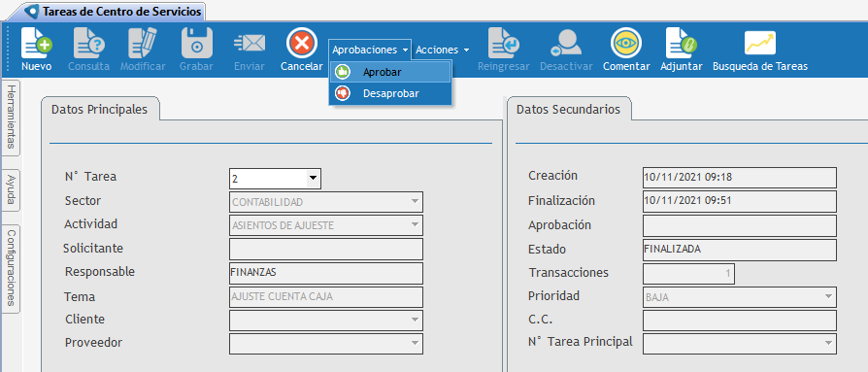Click the Enviar envelope icon

[250, 43]
